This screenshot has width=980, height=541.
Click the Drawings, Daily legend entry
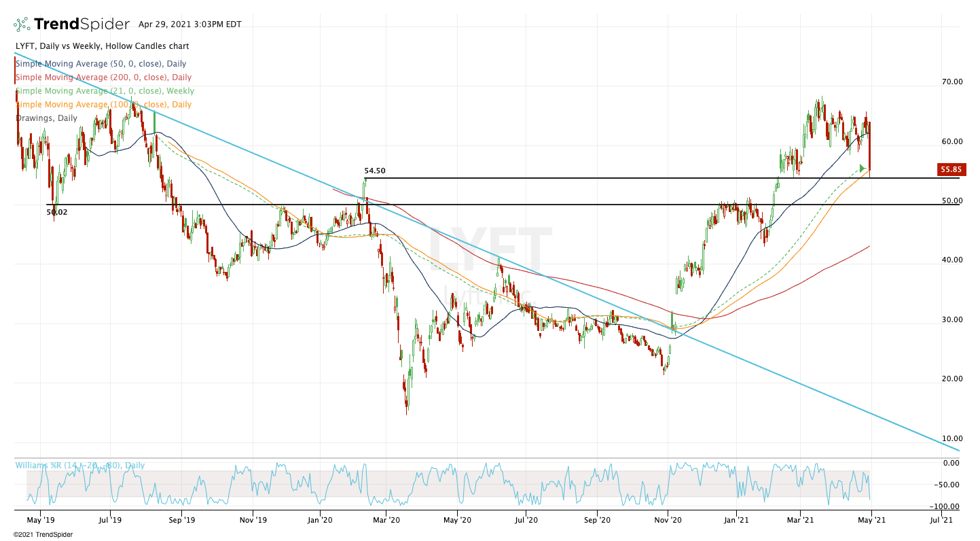click(46, 118)
